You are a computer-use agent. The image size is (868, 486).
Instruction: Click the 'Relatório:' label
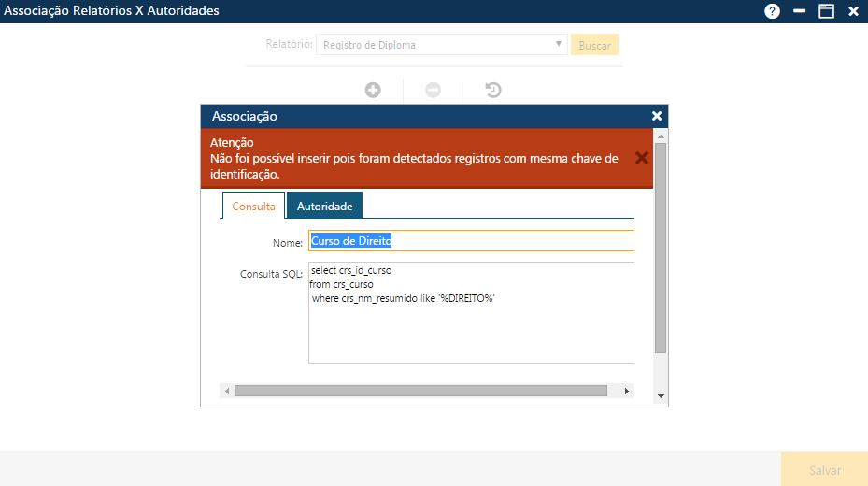pos(289,44)
